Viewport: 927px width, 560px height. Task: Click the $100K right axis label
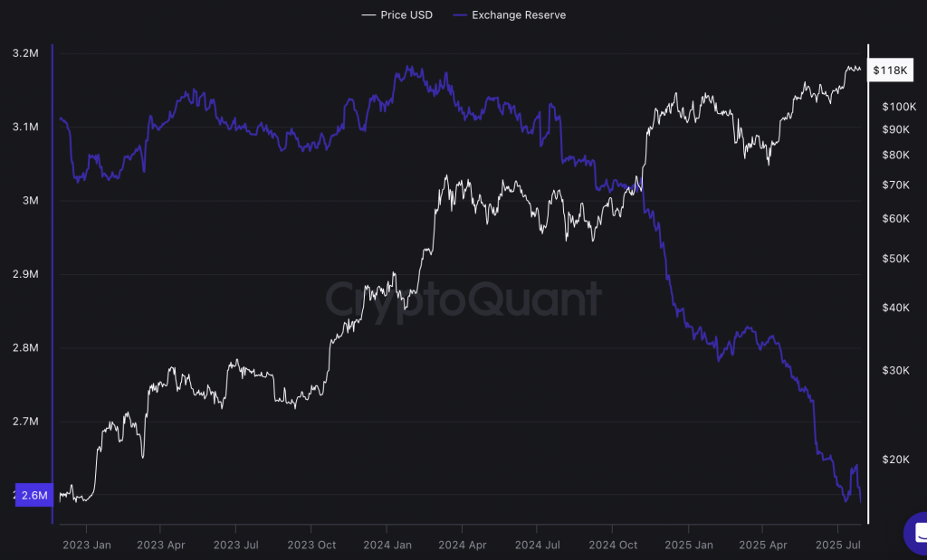[899, 107]
